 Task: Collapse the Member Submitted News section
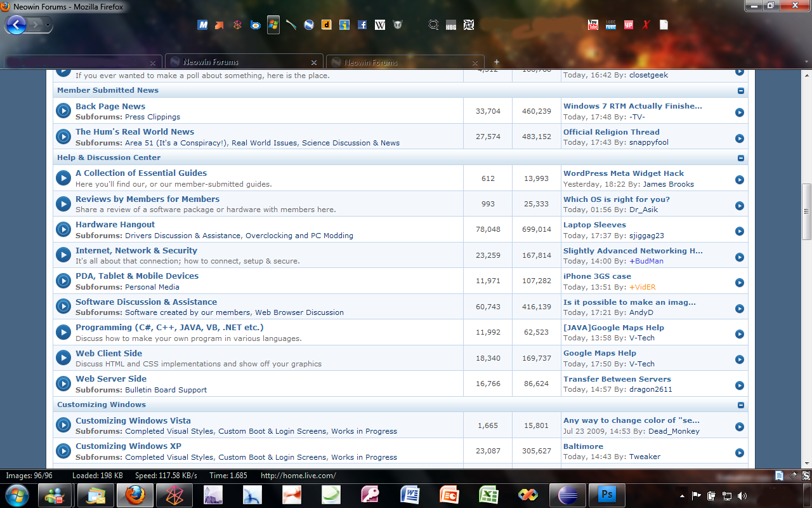(740, 90)
